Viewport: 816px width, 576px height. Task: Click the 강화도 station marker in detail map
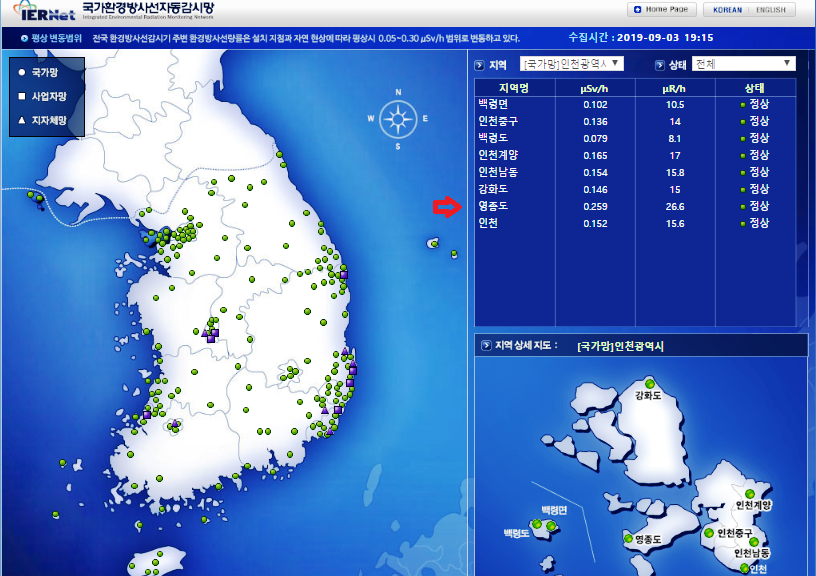pyautogui.click(x=649, y=384)
